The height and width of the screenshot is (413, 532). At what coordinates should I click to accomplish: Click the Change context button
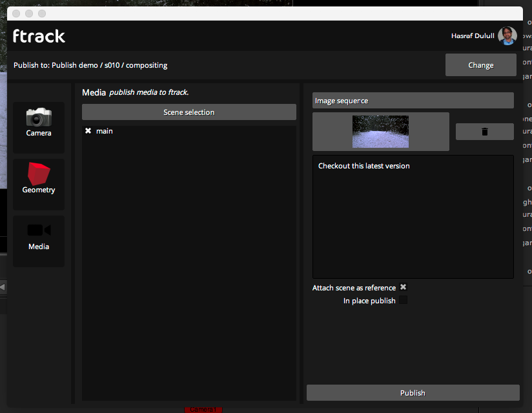pyautogui.click(x=481, y=65)
